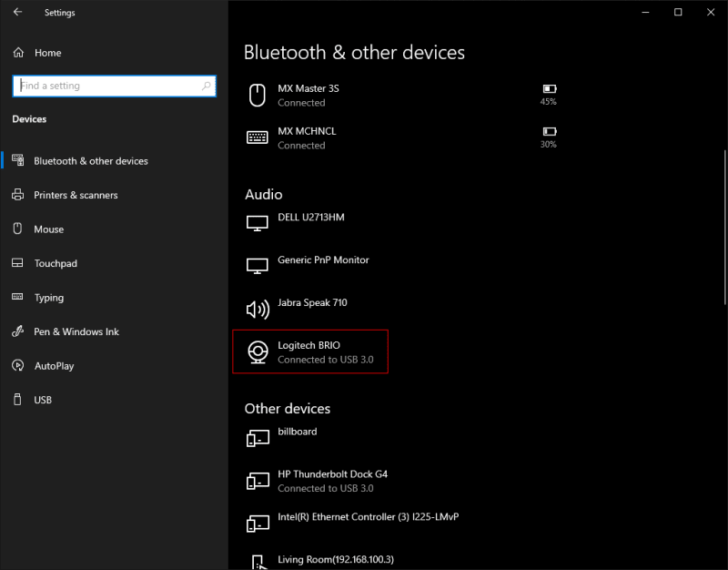
Task: Open Typing settings
Action: (49, 298)
